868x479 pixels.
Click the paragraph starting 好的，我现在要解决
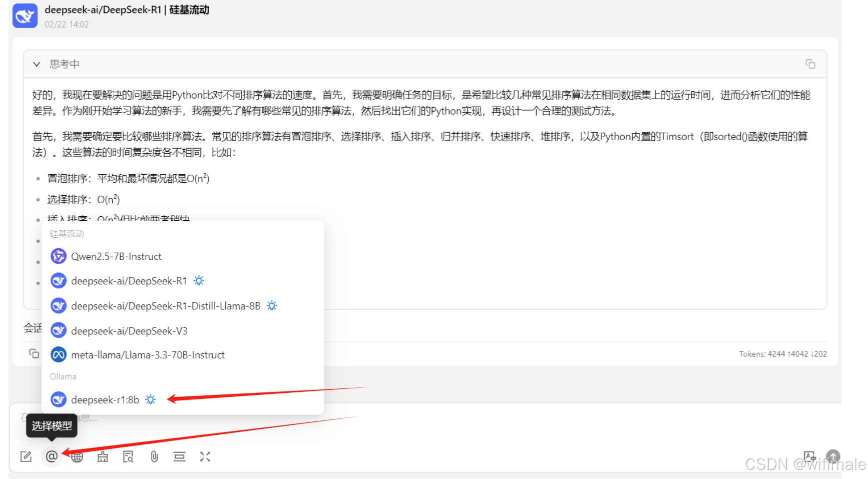tap(421, 103)
